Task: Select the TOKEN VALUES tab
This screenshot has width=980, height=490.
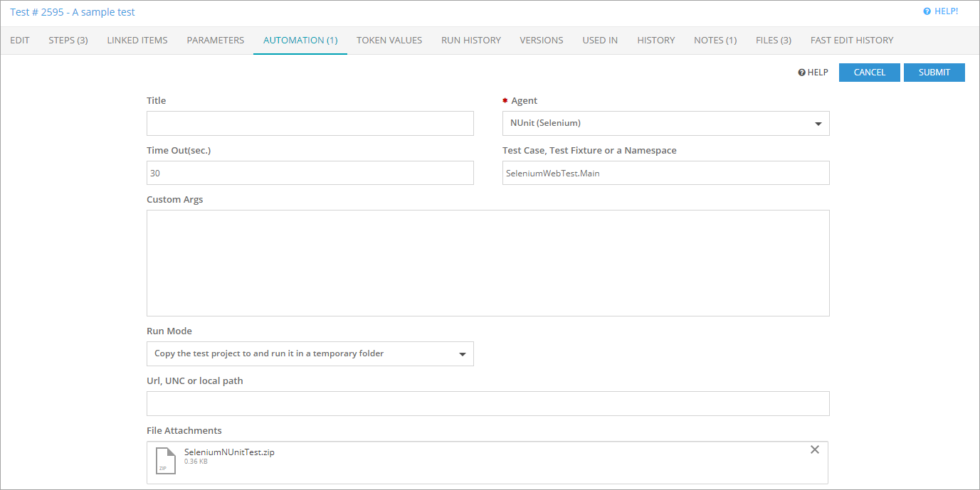Action: 389,41
